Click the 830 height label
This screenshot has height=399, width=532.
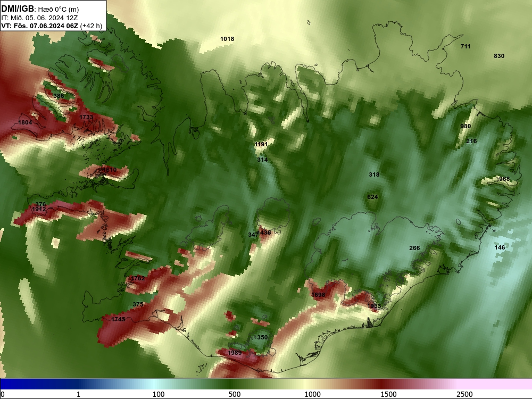tap(499, 56)
